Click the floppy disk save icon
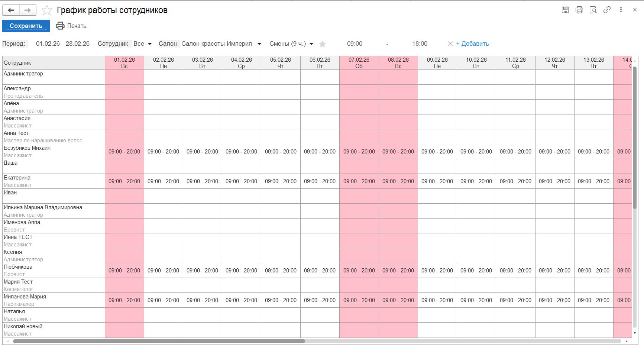 (x=565, y=10)
